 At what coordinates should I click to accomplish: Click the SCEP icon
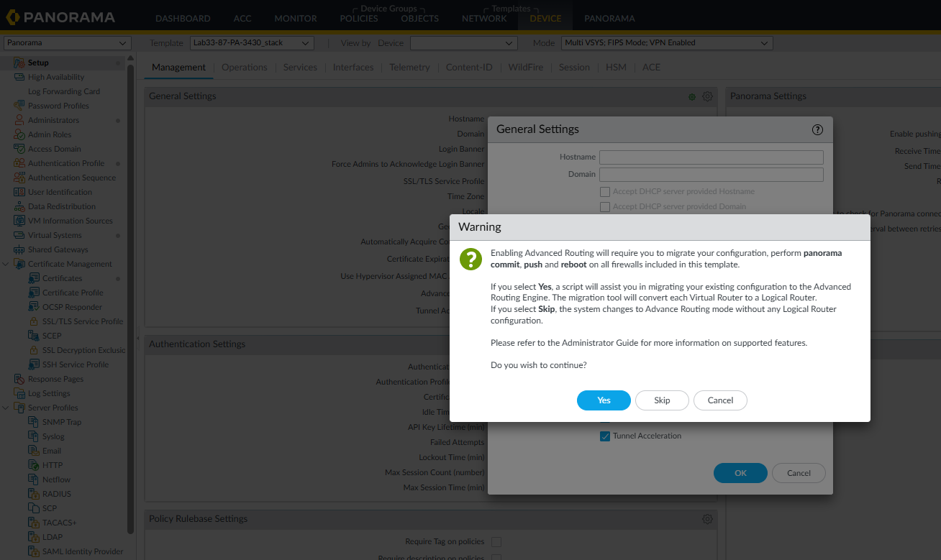34,336
